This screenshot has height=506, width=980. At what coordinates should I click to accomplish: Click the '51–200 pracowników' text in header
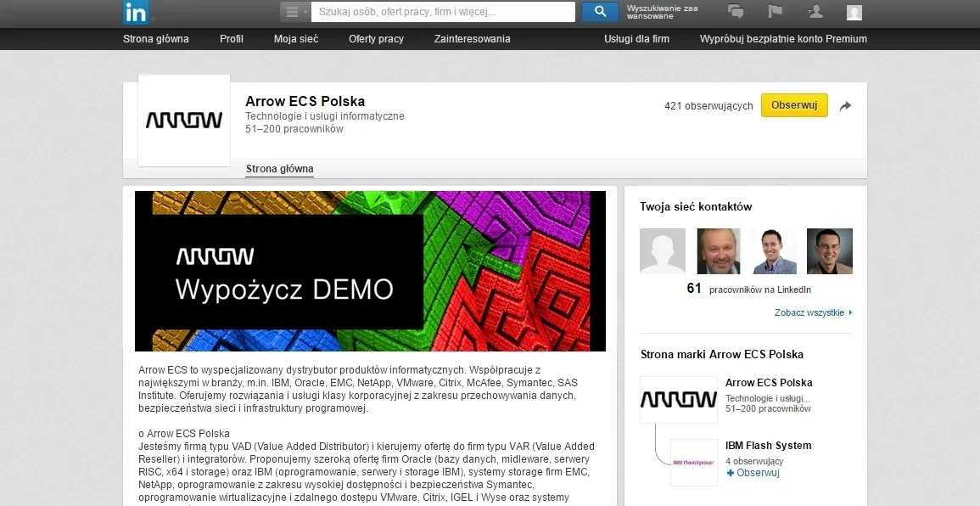pos(294,129)
